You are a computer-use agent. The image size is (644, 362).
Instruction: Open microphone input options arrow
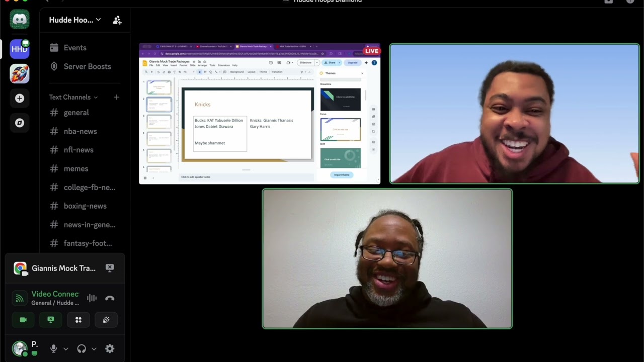[x=65, y=349]
